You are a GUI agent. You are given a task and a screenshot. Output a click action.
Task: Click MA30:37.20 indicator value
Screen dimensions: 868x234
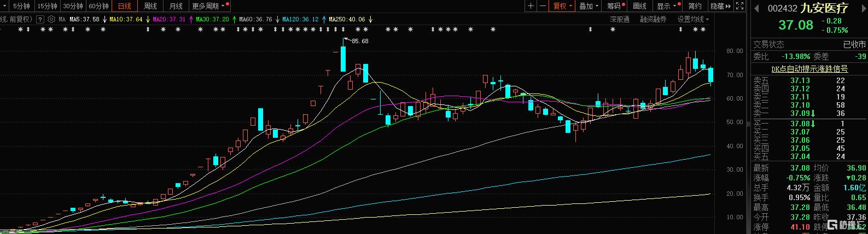[x=212, y=19]
